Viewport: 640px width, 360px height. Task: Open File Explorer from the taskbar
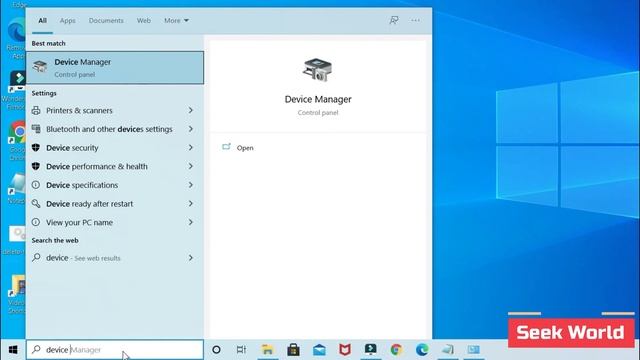[267, 350]
